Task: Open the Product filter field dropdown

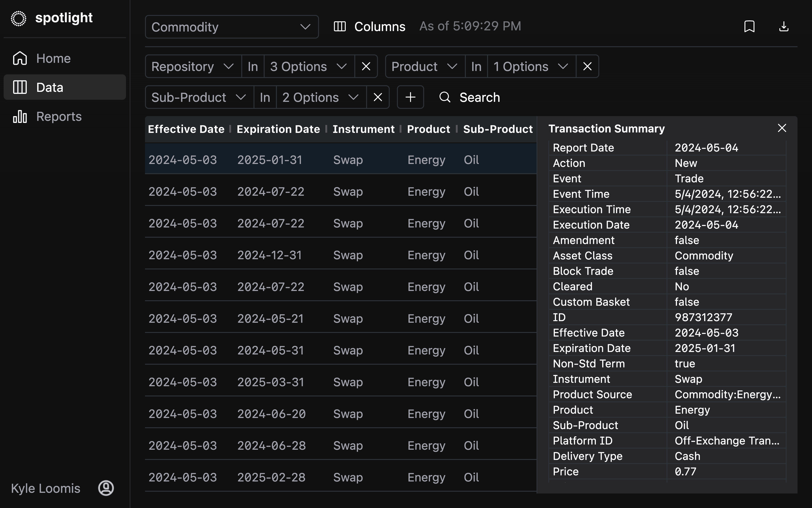Action: 425,66
